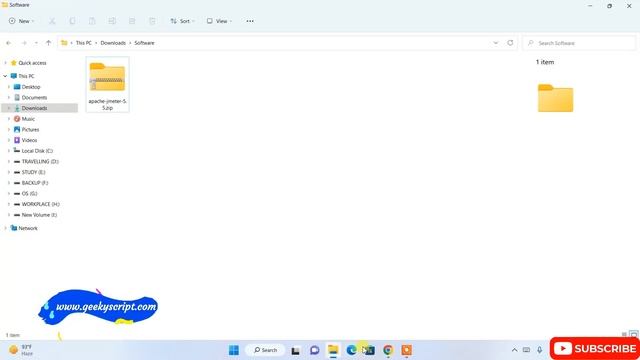Click the Delete trash icon
The image size is (640, 360).
pyautogui.click(x=152, y=21)
